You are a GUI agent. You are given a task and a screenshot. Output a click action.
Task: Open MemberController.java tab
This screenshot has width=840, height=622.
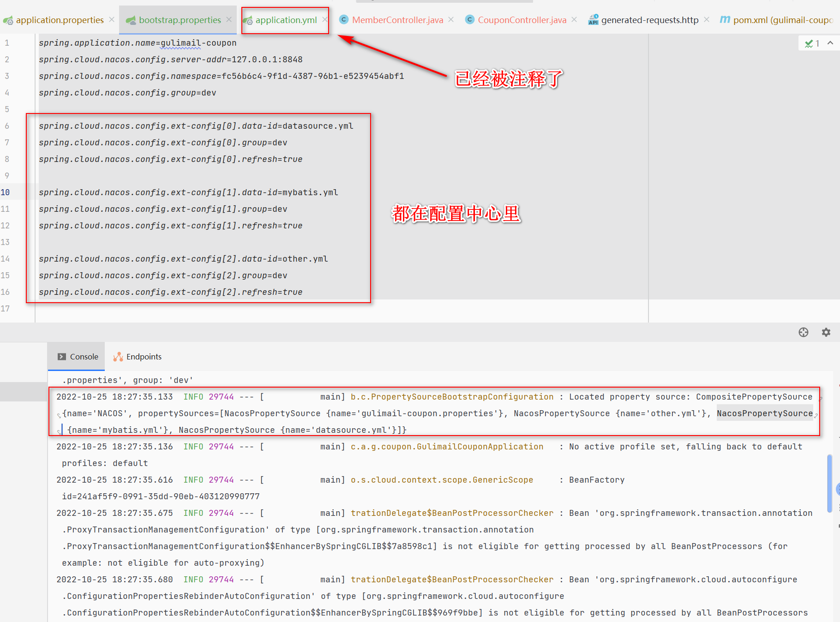(x=397, y=20)
